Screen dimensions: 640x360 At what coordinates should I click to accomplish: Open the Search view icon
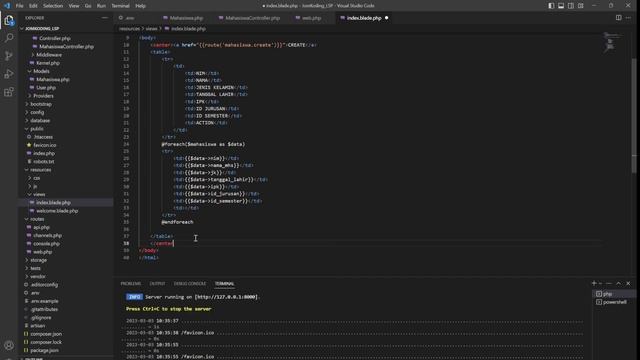click(9, 38)
